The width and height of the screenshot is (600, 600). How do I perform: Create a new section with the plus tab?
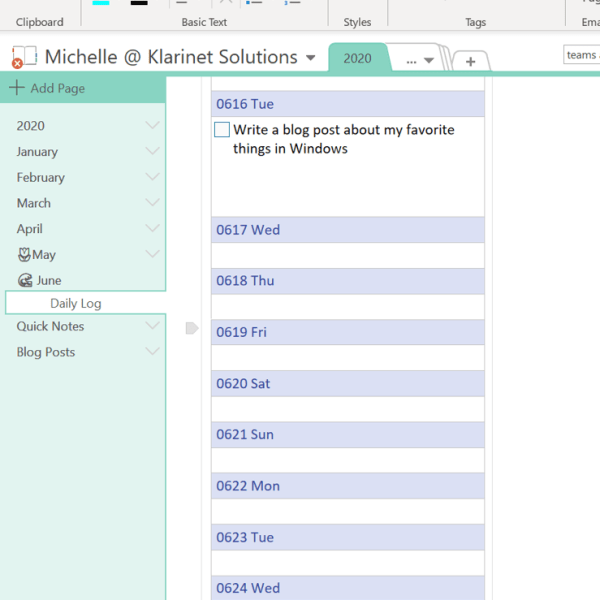click(x=471, y=61)
